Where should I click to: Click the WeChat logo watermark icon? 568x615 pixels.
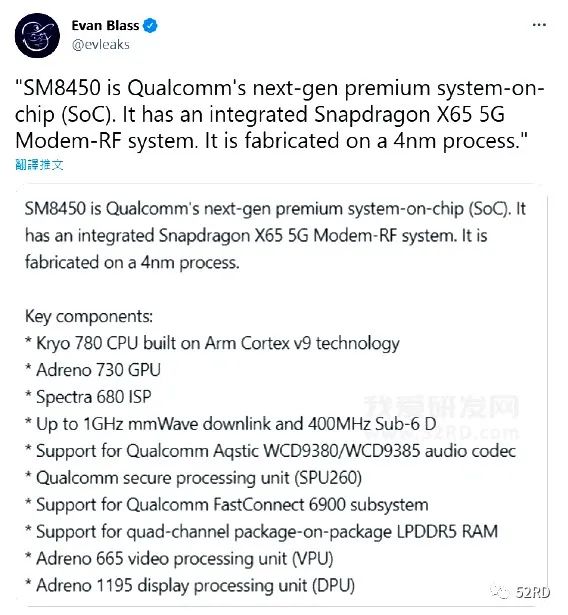(501, 591)
